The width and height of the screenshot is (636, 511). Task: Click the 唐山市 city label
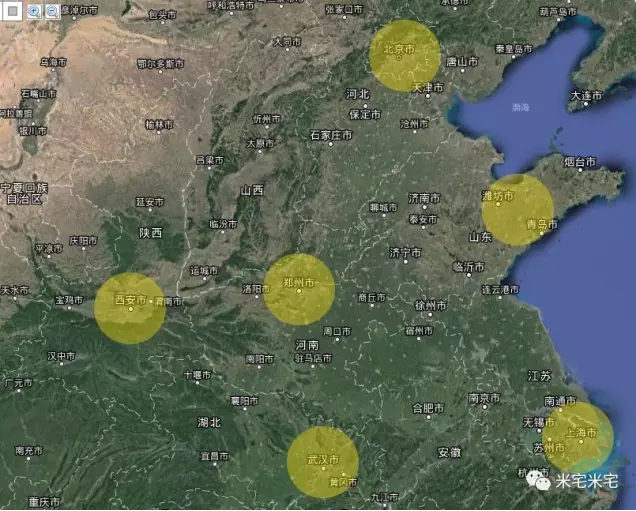[x=462, y=62]
